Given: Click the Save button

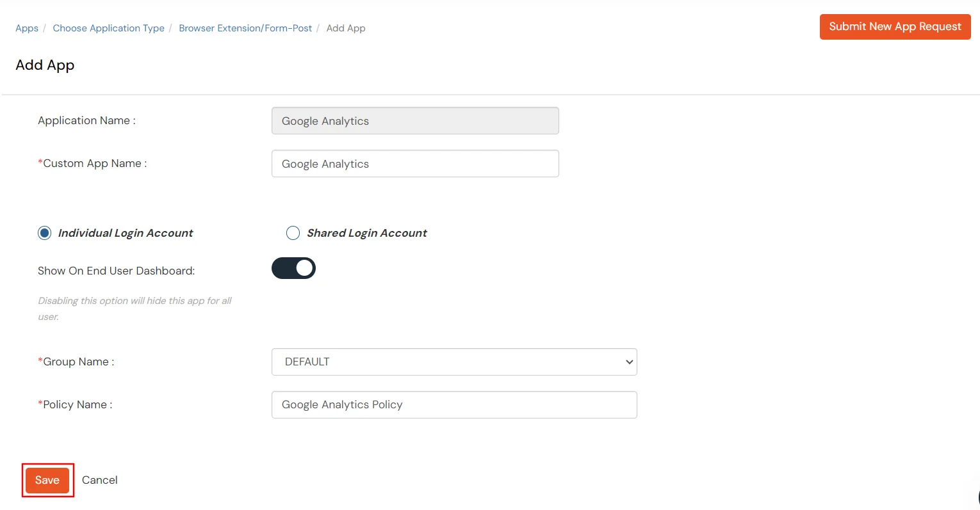Looking at the screenshot, I should click(47, 480).
